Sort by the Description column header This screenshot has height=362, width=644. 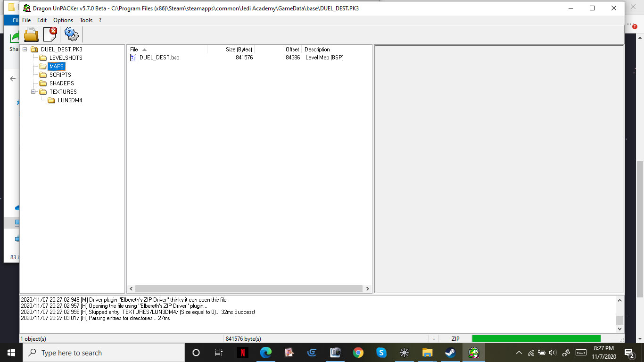337,49
